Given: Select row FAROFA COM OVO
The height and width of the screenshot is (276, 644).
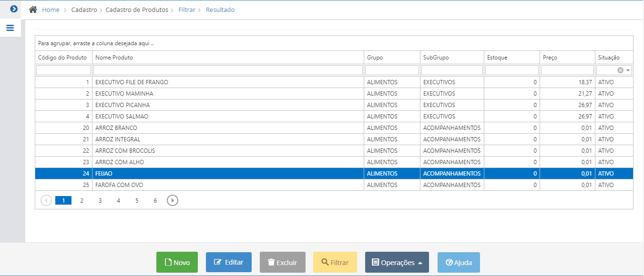Looking at the screenshot, I should (334, 185).
